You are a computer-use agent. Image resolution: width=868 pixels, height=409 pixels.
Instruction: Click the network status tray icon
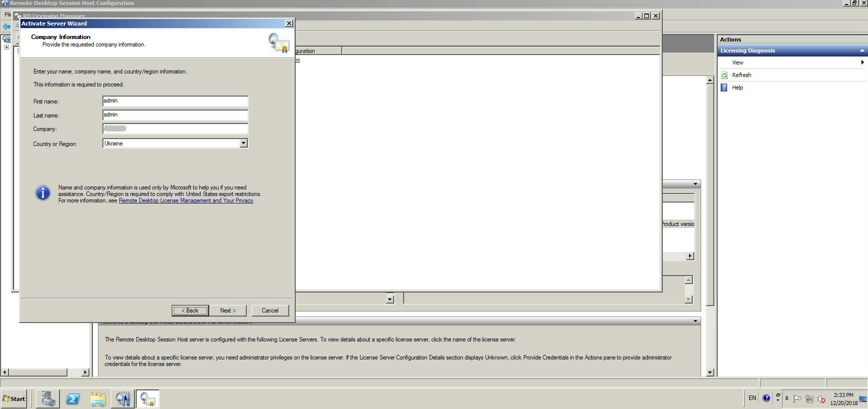(x=809, y=399)
